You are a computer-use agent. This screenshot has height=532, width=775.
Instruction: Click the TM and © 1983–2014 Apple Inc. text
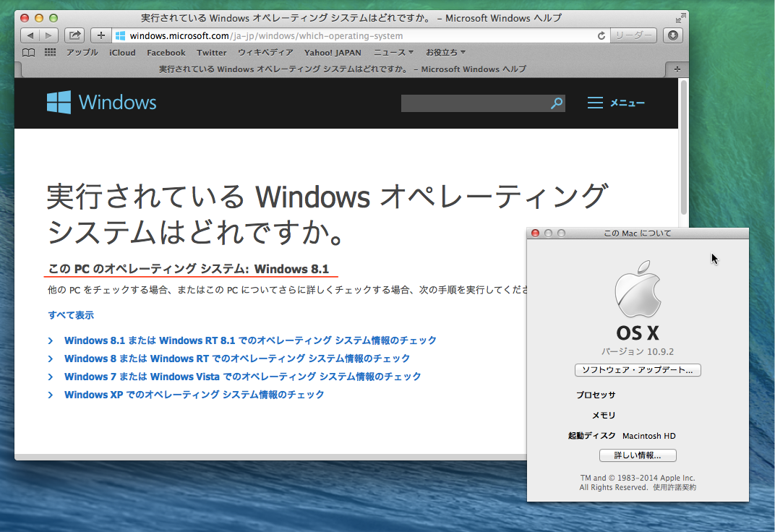tap(638, 479)
